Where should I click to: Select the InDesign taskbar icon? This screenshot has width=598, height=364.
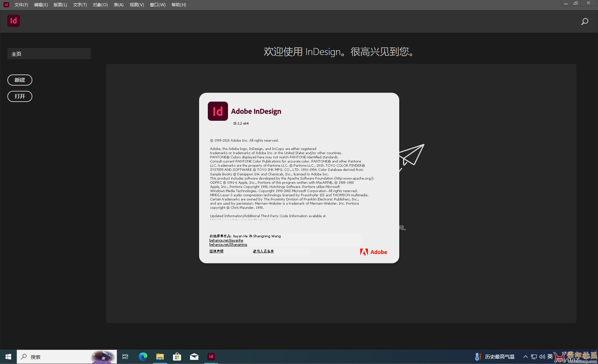(211, 357)
